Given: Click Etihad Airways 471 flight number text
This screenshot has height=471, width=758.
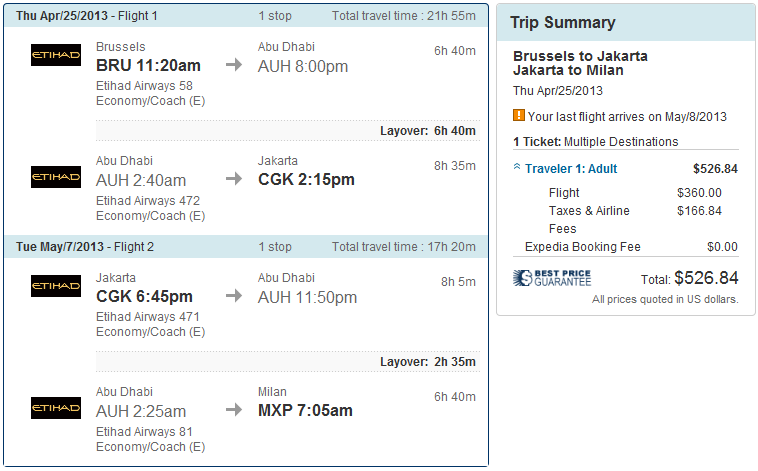Looking at the screenshot, I should [x=148, y=317].
